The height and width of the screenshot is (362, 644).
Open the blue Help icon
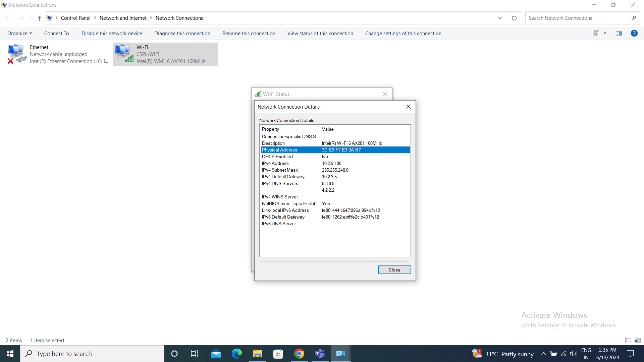634,33
